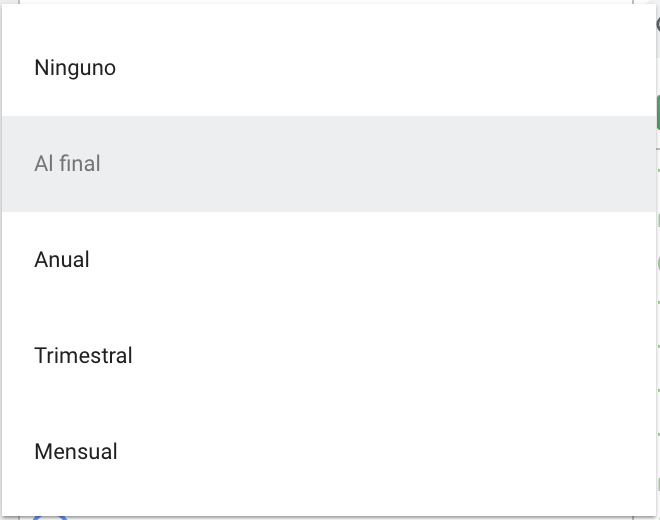Image resolution: width=660 pixels, height=520 pixels.
Task: Click Anual below Al final
Action: tap(62, 260)
